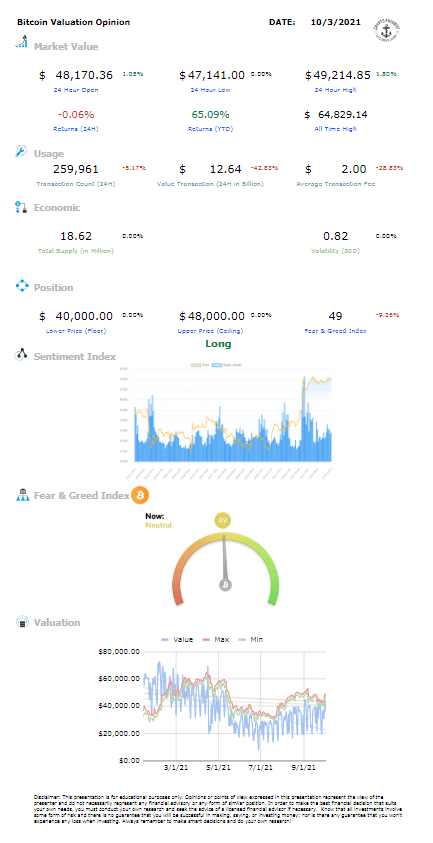Click the anchor logo at top right
The width and height of the screenshot is (433, 843).
click(x=389, y=30)
